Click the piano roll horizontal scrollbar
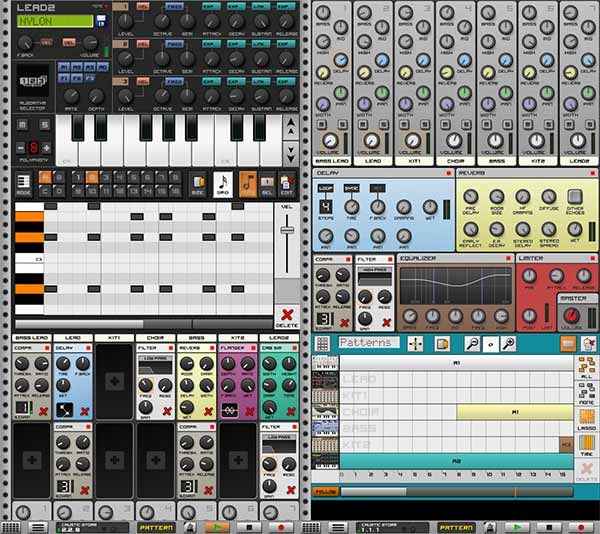 (x=143, y=324)
